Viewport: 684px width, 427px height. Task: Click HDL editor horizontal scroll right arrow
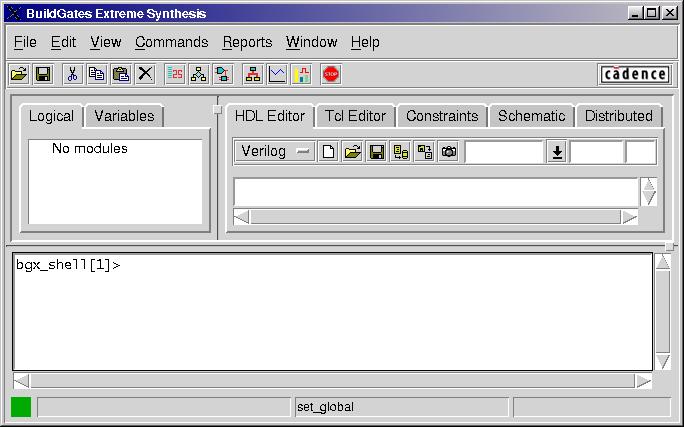click(x=629, y=217)
